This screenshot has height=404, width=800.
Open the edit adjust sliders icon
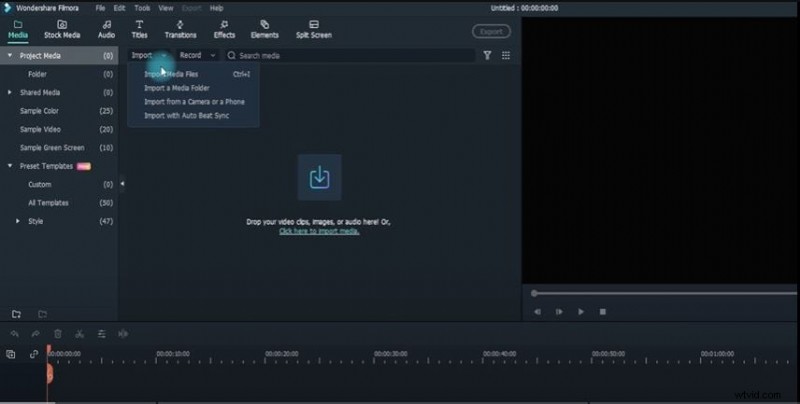pyautogui.click(x=102, y=334)
